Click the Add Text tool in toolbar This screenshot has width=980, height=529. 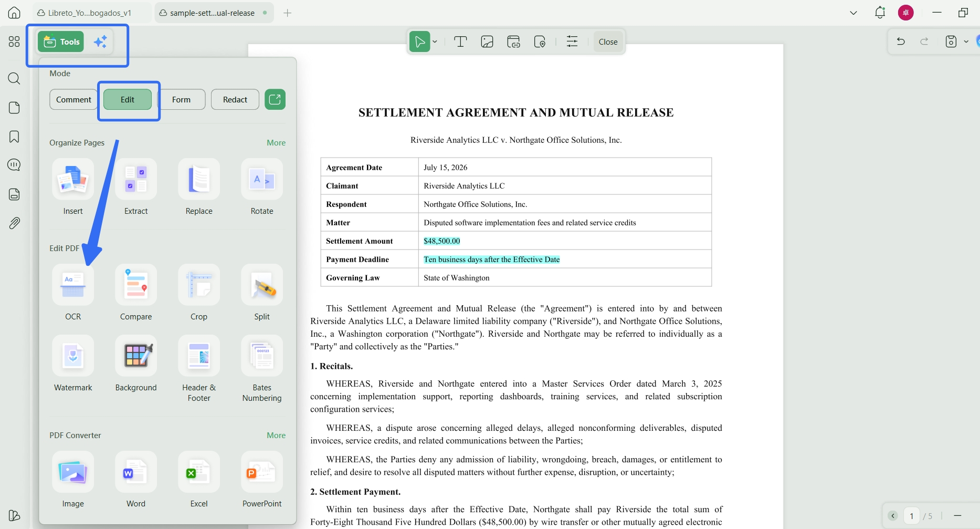(x=460, y=42)
